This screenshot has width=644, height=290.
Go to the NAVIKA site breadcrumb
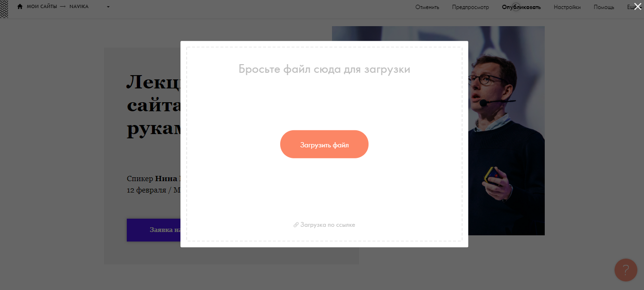(79, 7)
